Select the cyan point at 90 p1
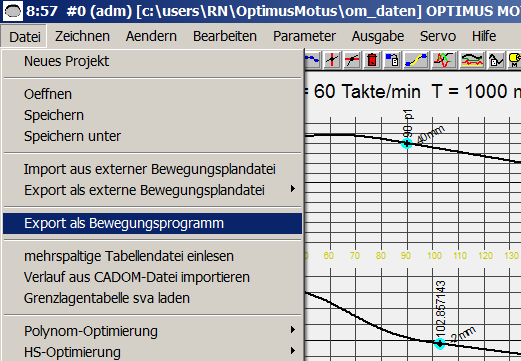521x361 pixels. 407,144
